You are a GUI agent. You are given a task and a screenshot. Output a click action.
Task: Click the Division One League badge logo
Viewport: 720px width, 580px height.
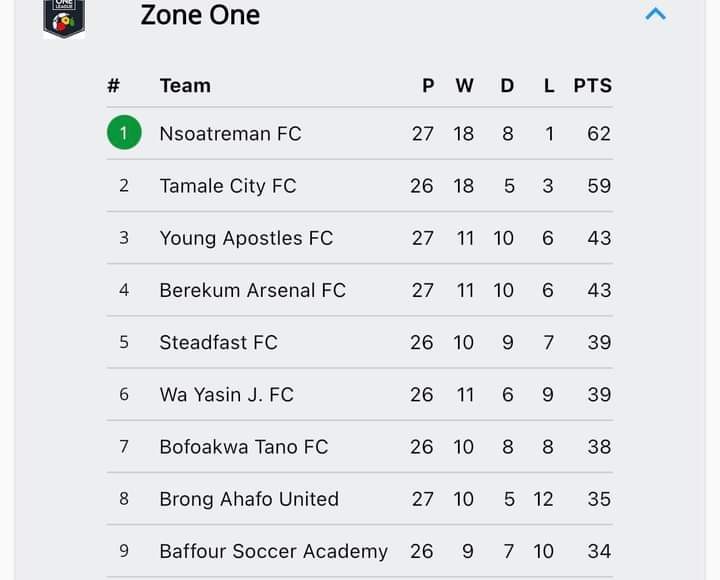[64, 18]
